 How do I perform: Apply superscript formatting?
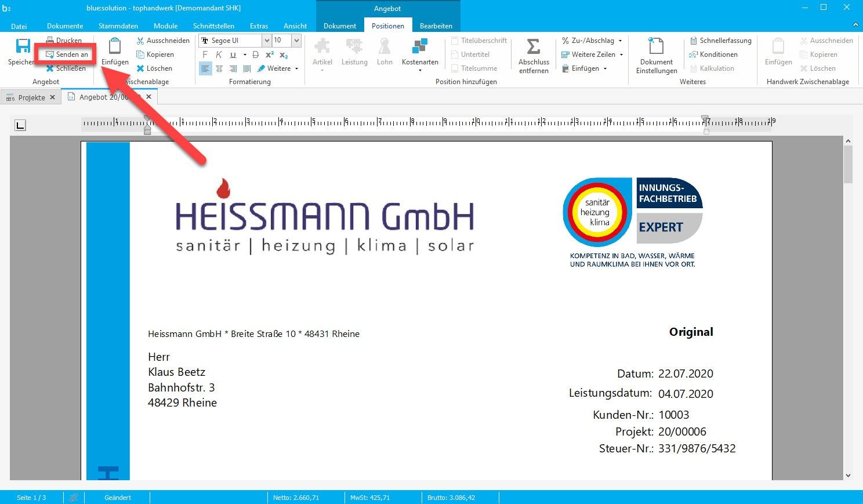270,55
